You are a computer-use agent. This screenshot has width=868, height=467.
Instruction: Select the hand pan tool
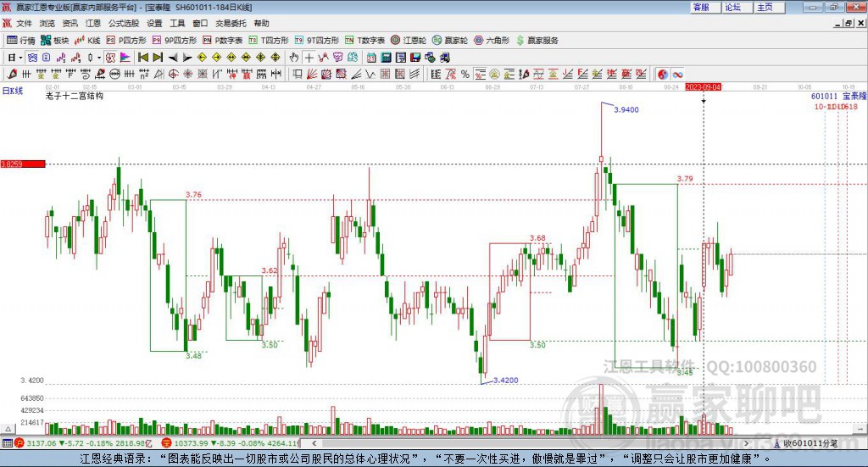click(293, 58)
